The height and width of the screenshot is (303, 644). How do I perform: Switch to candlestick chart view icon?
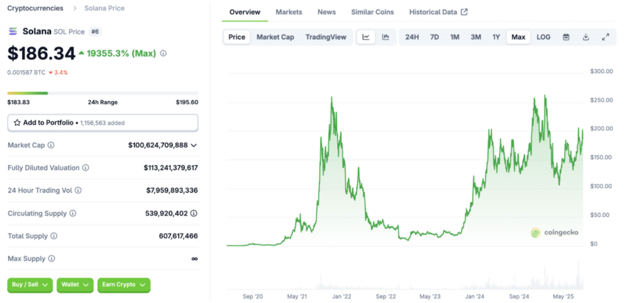[386, 37]
